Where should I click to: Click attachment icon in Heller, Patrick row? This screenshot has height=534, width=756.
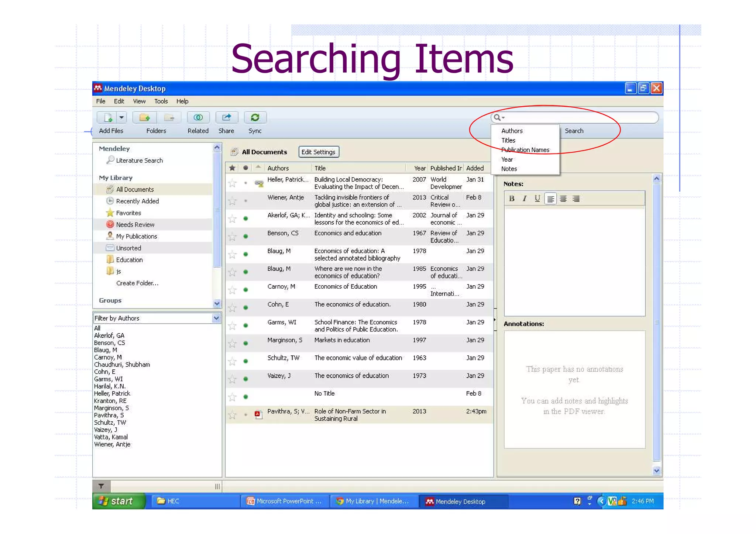(x=259, y=183)
